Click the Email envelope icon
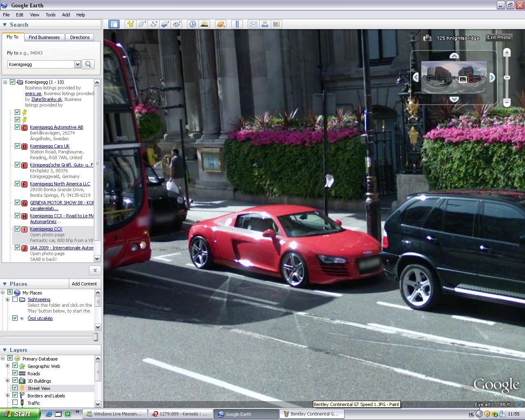Viewport: 525px width, 420px height. click(x=253, y=24)
